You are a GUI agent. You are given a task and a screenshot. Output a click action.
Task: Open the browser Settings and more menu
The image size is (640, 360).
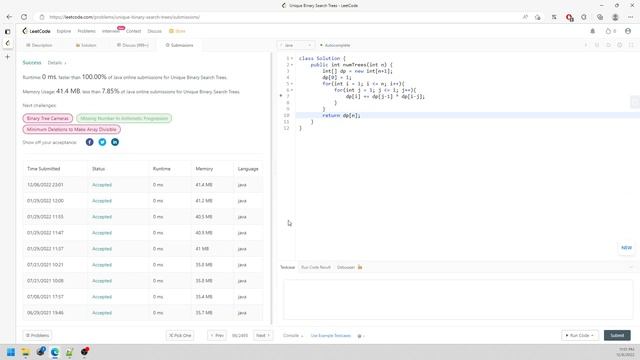(x=631, y=17)
